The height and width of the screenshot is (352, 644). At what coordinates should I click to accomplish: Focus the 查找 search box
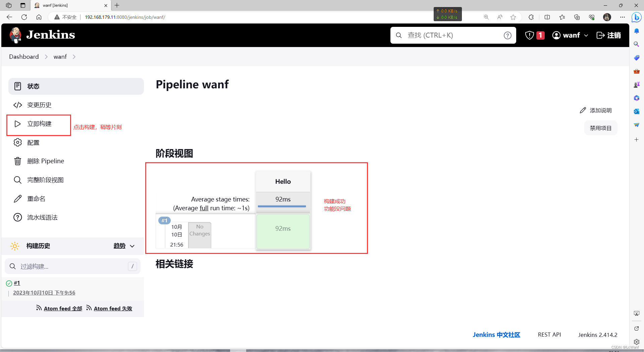coord(453,35)
